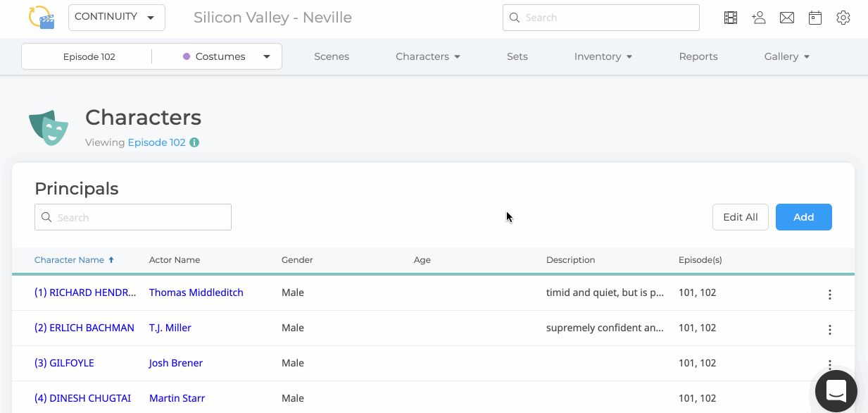
Task: Open the Reports tab
Action: tap(698, 56)
